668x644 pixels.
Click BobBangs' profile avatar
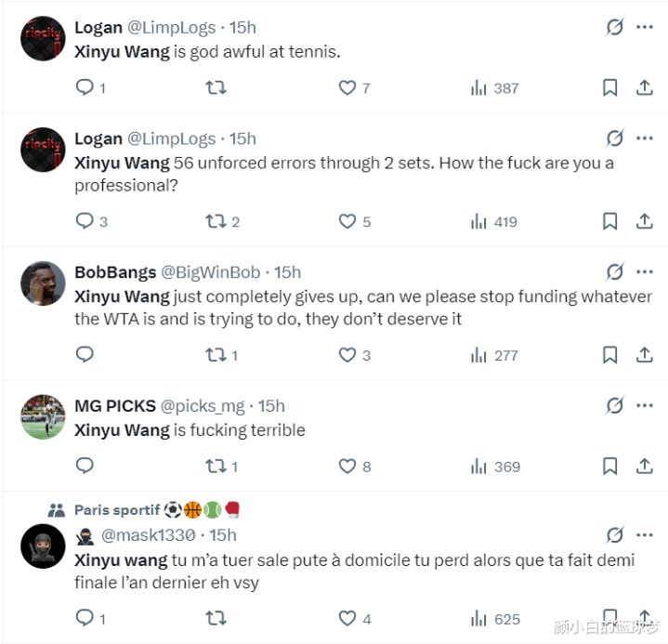(43, 283)
